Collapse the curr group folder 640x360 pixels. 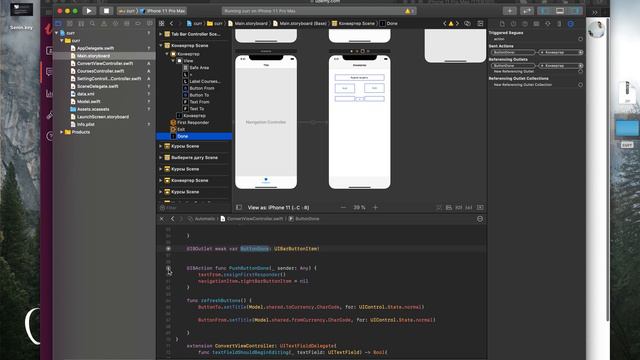[62, 41]
